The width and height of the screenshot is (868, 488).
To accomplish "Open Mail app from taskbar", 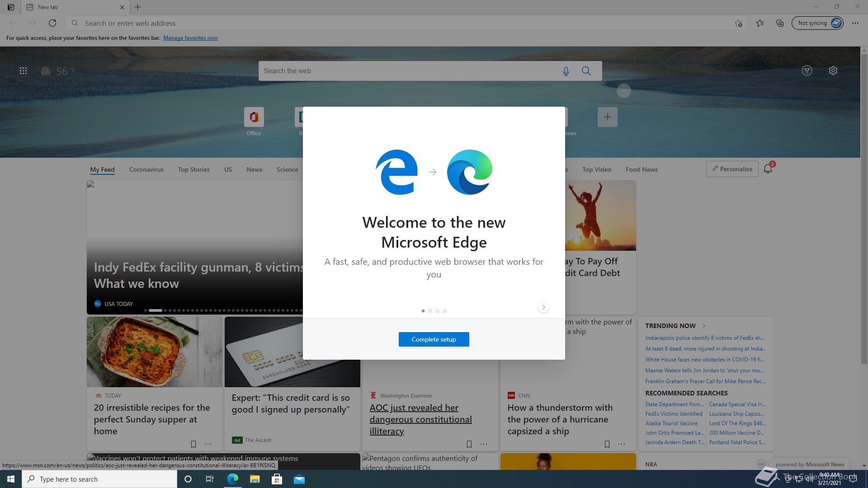I will tap(299, 479).
